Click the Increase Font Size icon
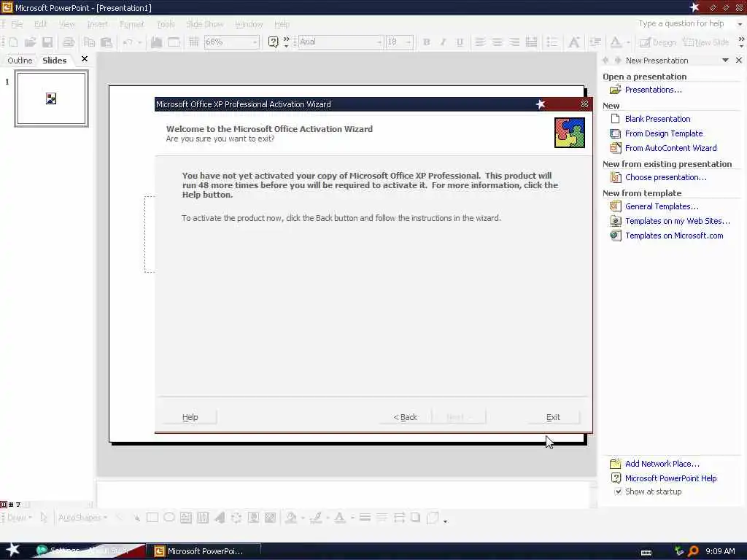The image size is (747, 560). coord(574,42)
